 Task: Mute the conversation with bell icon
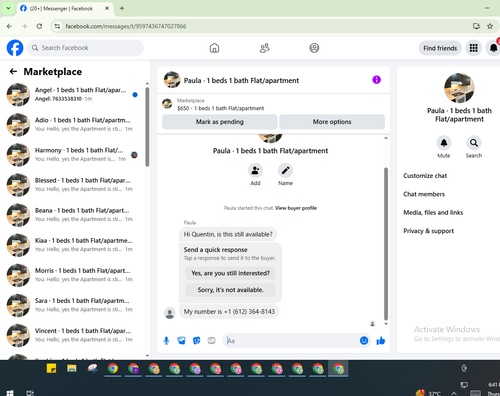click(444, 143)
